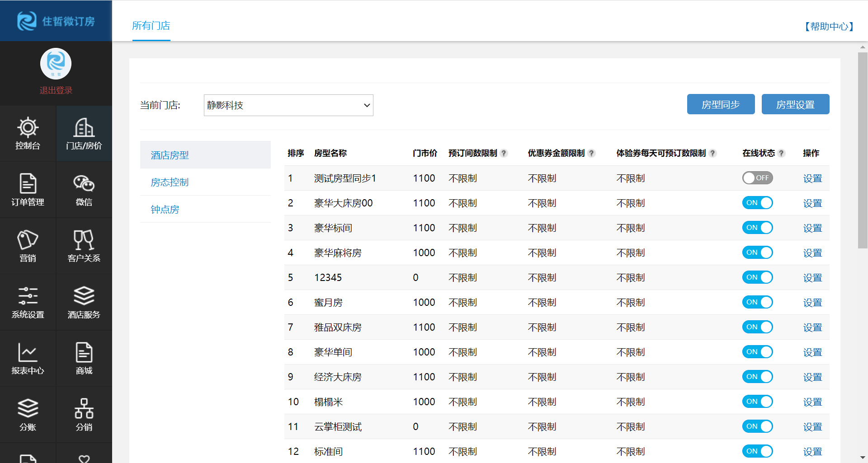Click the 房型设置 button

coord(795,104)
